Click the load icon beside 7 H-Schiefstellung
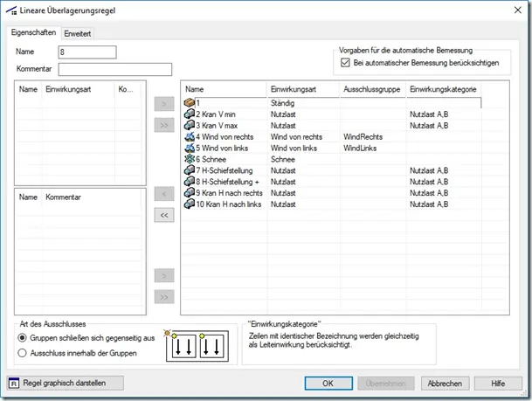The height and width of the screenshot is (401, 532). click(x=190, y=170)
